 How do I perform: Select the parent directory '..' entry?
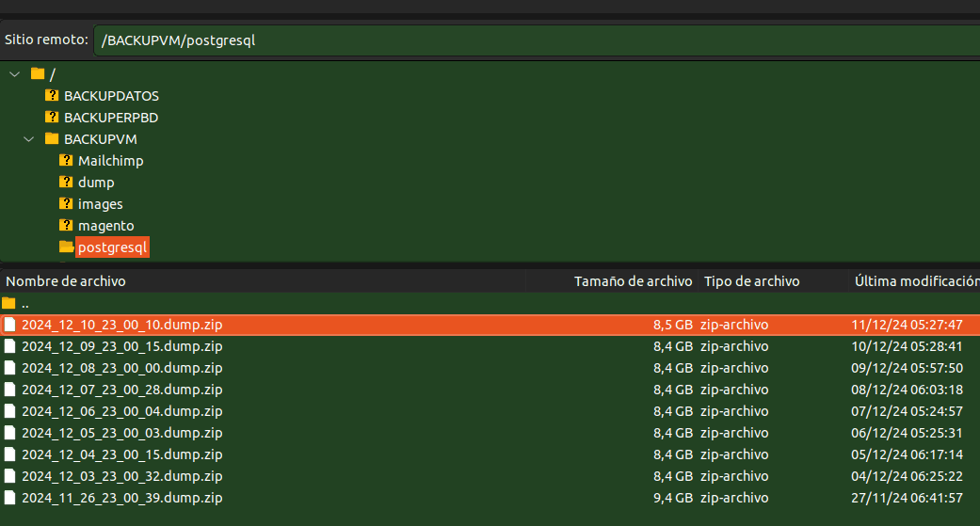pyautogui.click(x=25, y=303)
